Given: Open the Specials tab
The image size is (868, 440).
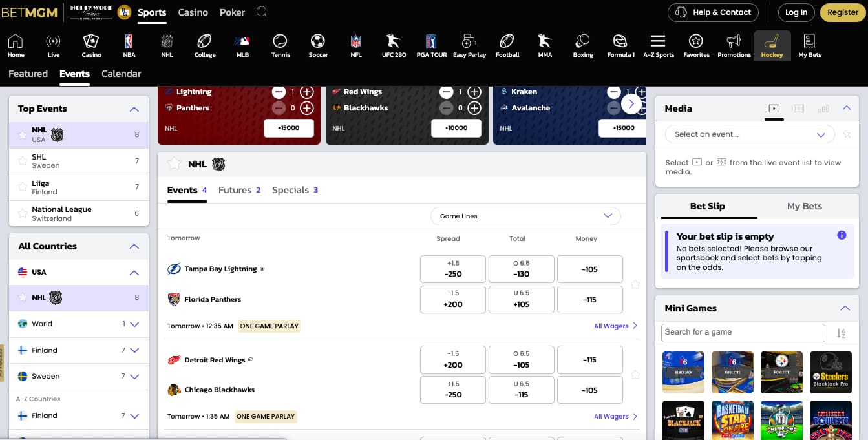Looking at the screenshot, I should tap(295, 190).
